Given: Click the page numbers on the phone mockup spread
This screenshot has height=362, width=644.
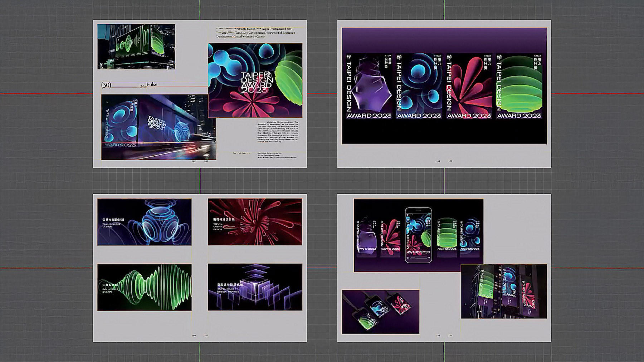Looking at the screenshot, I should 444,336.
